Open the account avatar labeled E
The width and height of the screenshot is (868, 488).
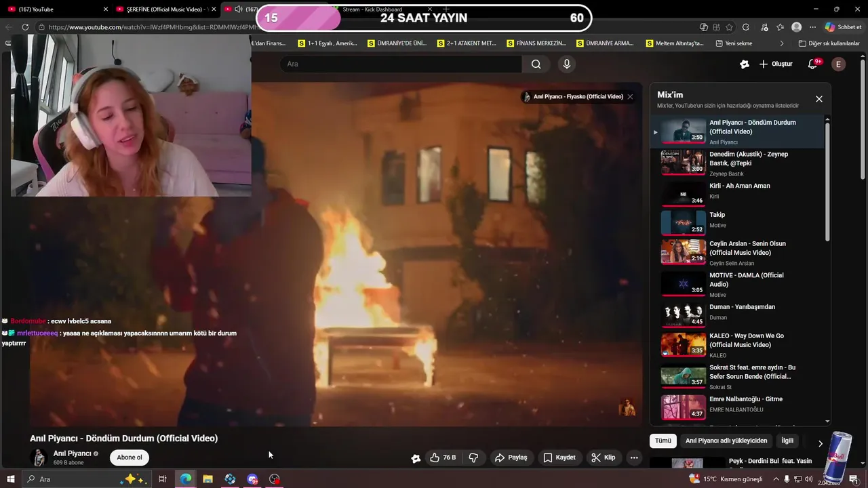(838, 64)
